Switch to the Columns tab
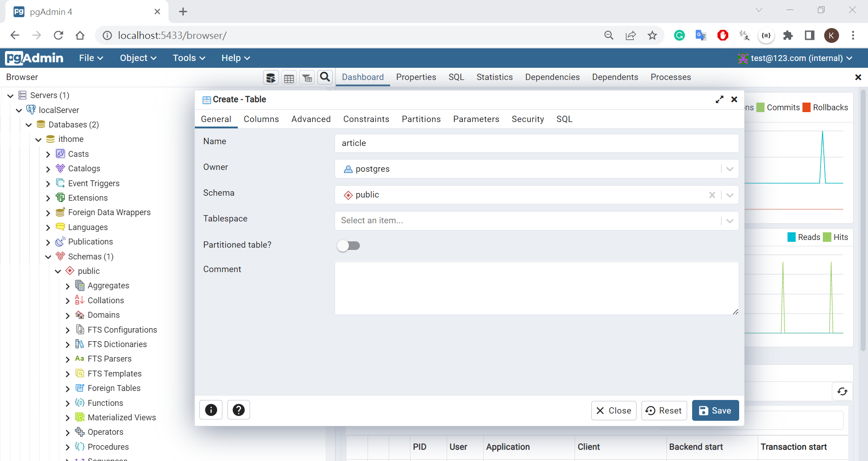868x461 pixels. (x=261, y=119)
